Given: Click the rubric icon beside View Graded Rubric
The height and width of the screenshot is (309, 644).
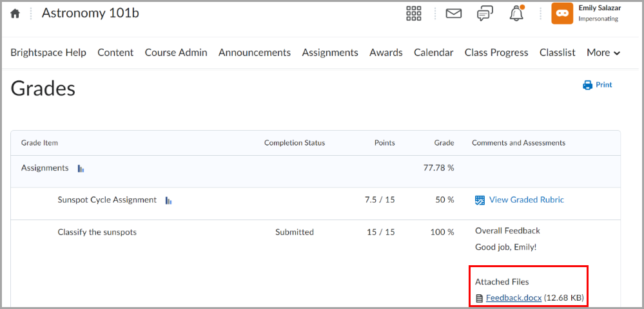Looking at the screenshot, I should pyautogui.click(x=480, y=200).
